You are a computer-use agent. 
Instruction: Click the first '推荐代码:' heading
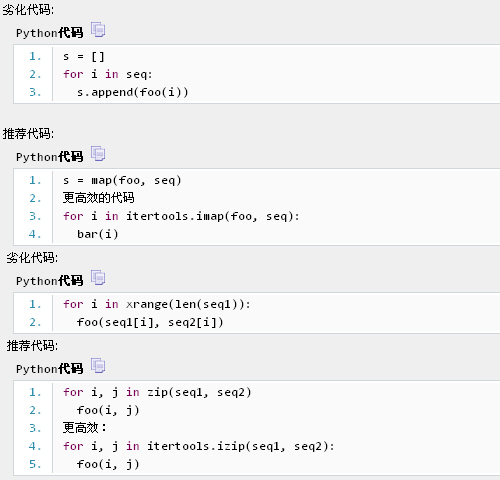pos(28,134)
